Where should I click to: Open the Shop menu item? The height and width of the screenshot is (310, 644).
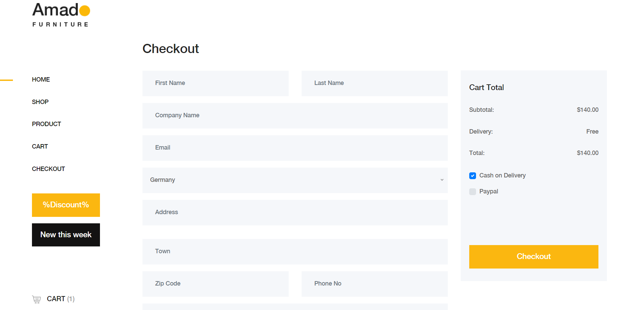(40, 102)
